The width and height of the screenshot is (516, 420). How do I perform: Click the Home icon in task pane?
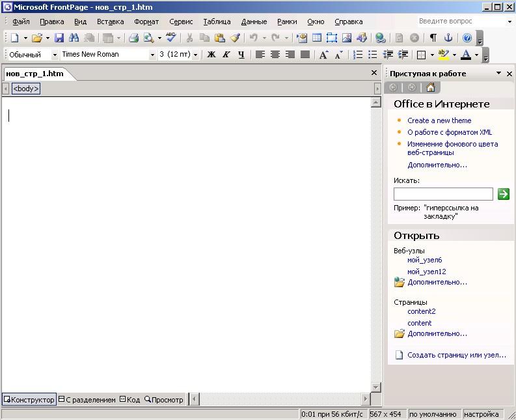431,87
